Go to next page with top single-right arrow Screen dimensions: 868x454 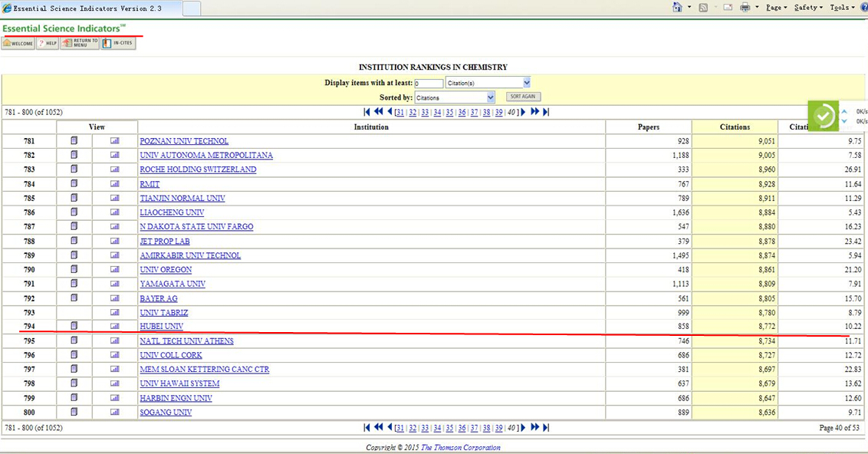[523, 112]
